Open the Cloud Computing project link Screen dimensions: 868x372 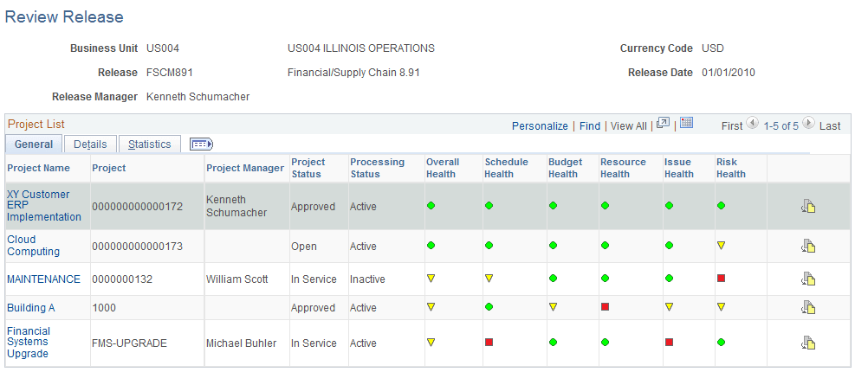[x=33, y=246]
